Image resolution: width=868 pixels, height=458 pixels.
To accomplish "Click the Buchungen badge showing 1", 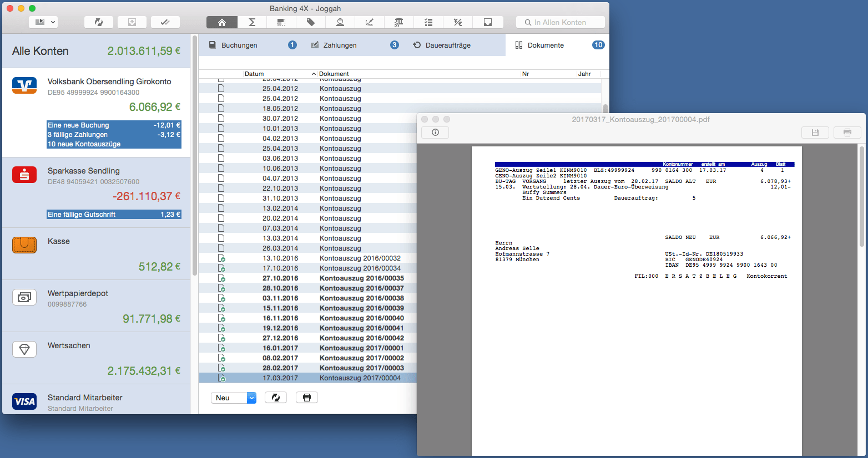I will click(x=292, y=45).
